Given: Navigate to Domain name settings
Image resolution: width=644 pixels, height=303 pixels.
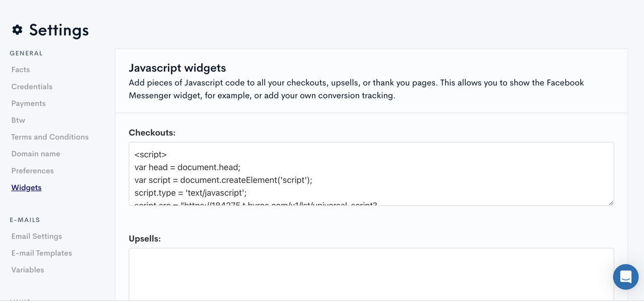Looking at the screenshot, I should 35,153.
